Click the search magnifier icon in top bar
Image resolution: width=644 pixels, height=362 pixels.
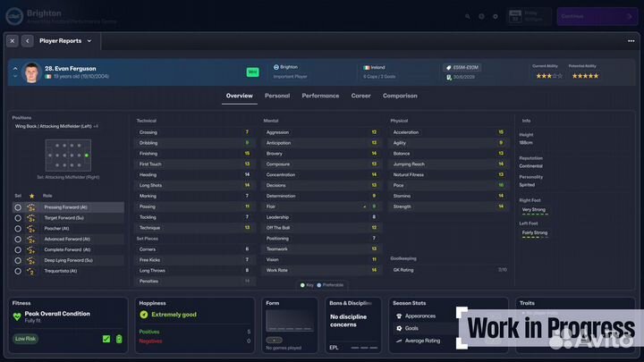click(468, 16)
